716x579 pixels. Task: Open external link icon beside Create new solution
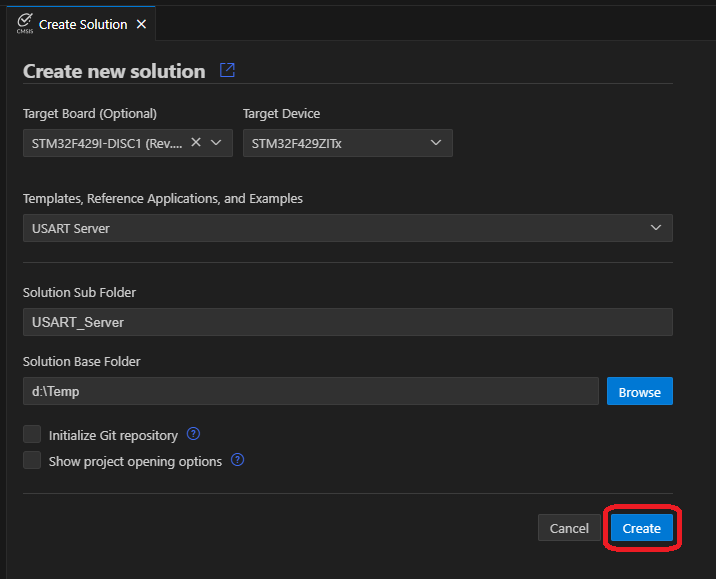tap(227, 71)
